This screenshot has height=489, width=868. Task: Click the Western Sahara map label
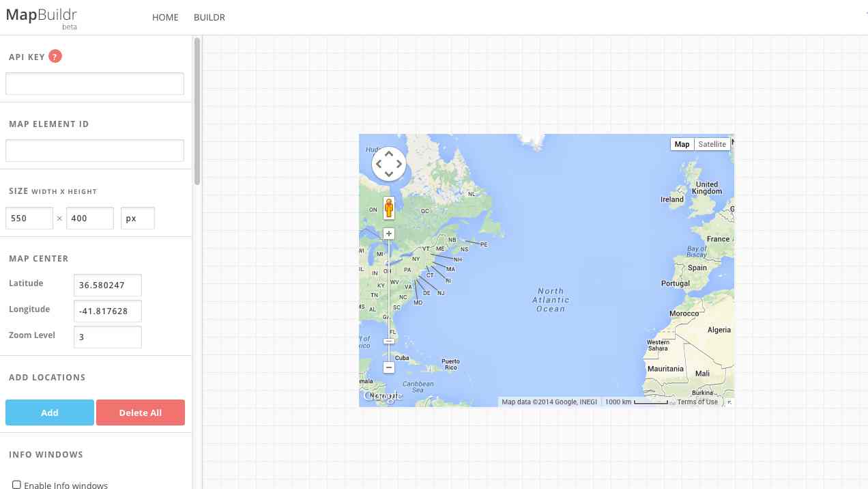pos(658,345)
